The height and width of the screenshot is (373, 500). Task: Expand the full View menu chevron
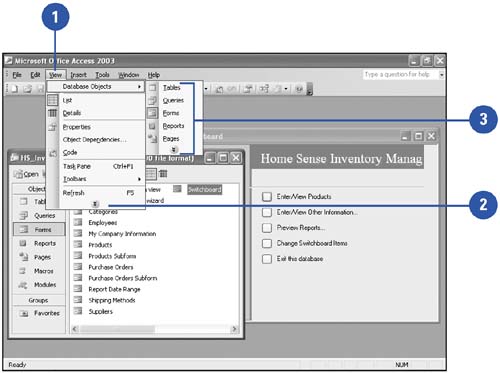tap(95, 204)
